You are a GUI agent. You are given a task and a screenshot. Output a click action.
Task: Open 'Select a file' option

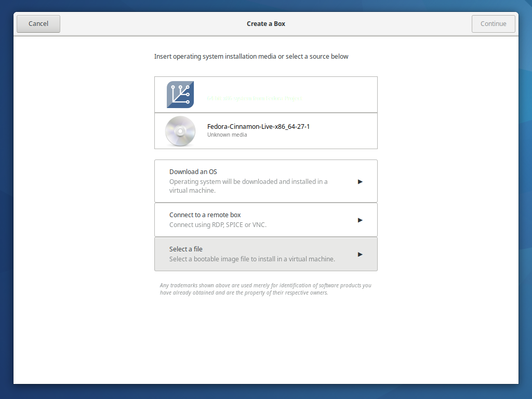coord(266,254)
